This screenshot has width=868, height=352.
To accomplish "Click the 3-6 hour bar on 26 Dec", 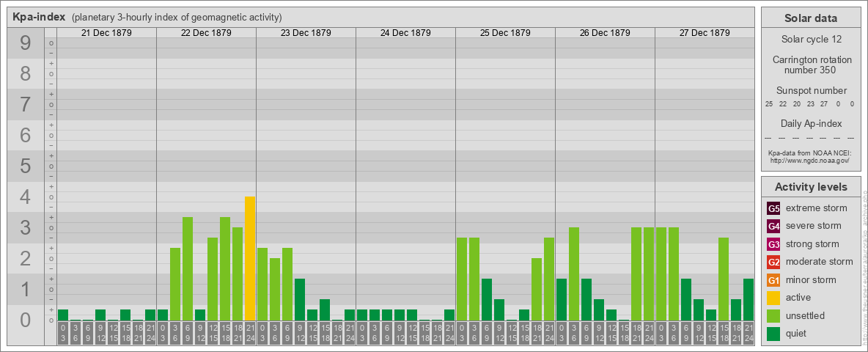I will (x=573, y=274).
